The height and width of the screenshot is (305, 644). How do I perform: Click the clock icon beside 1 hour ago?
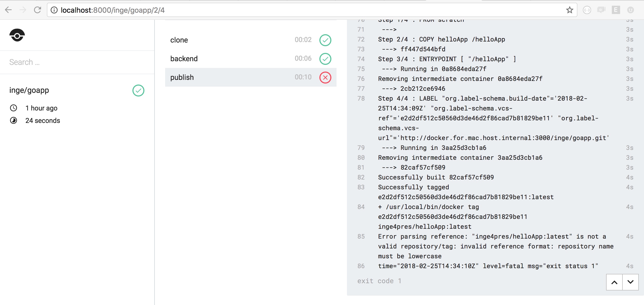14,108
